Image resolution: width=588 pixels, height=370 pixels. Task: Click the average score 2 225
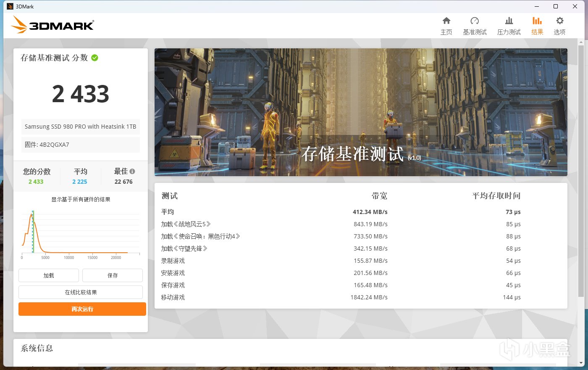click(x=80, y=182)
